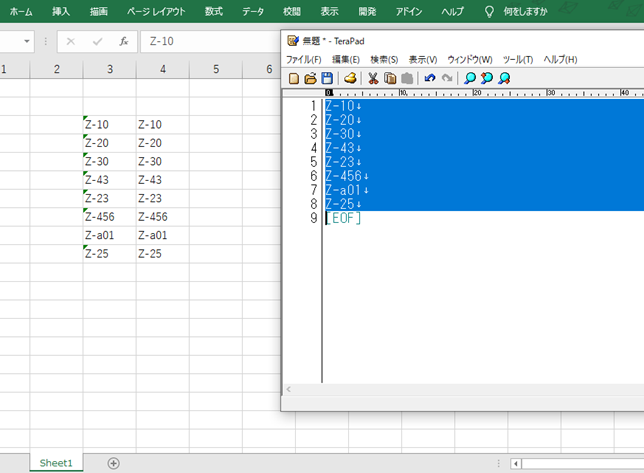Click TeraPad line 1 text Z-10
This screenshot has width=644, height=473.
pos(340,106)
